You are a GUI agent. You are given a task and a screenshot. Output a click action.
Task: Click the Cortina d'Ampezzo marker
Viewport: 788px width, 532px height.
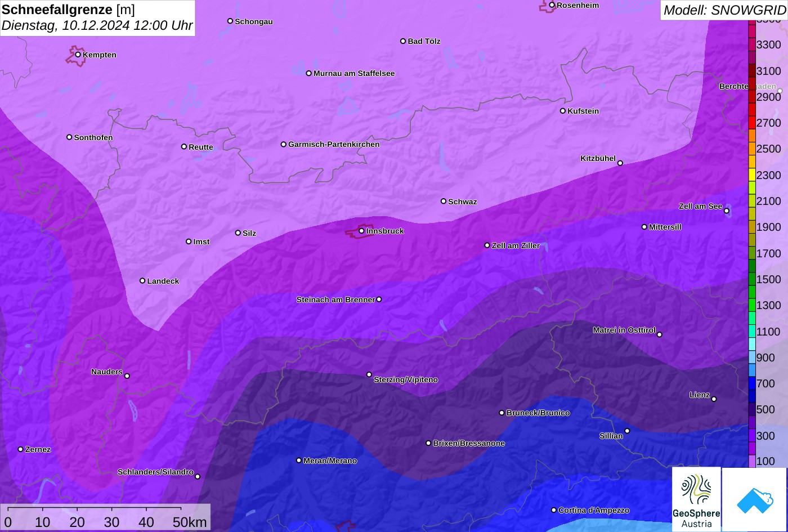(x=554, y=510)
